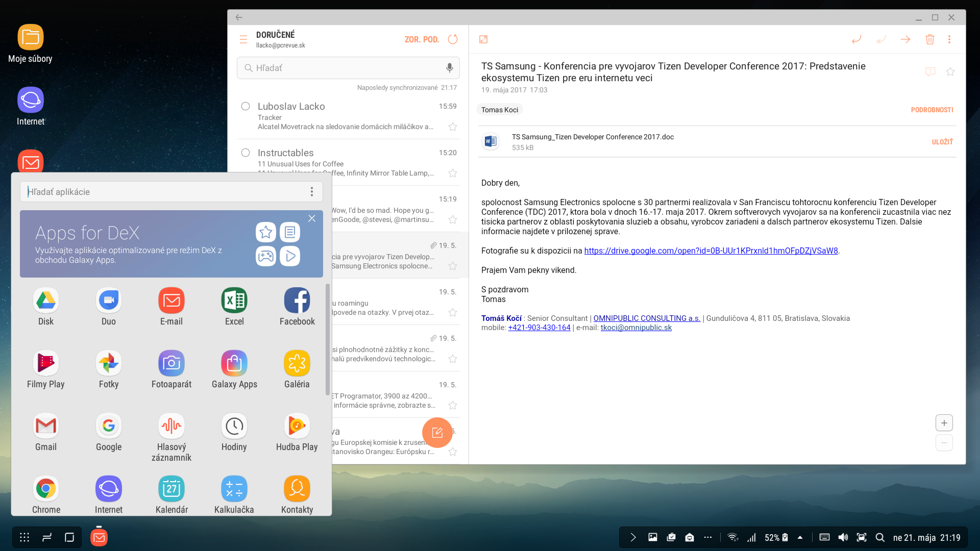Open the Hlasový záznamník app
Image resolution: width=980 pixels, height=551 pixels.
171,437
